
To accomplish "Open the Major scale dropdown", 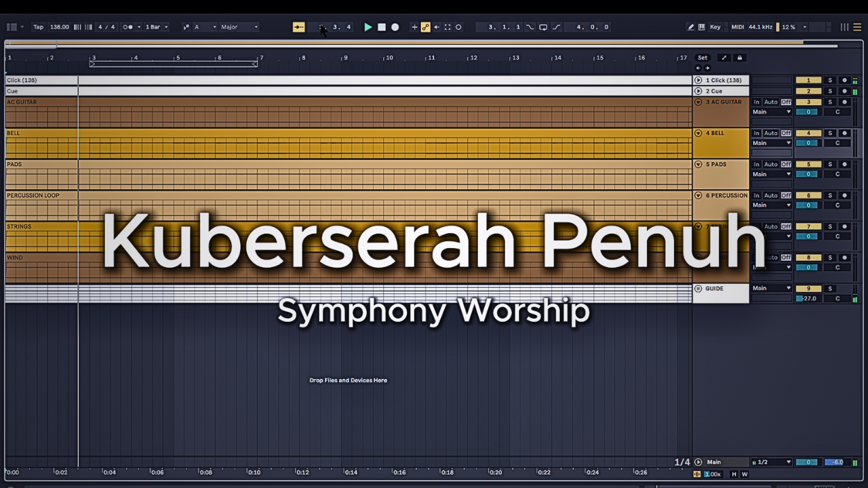I will tap(239, 27).
